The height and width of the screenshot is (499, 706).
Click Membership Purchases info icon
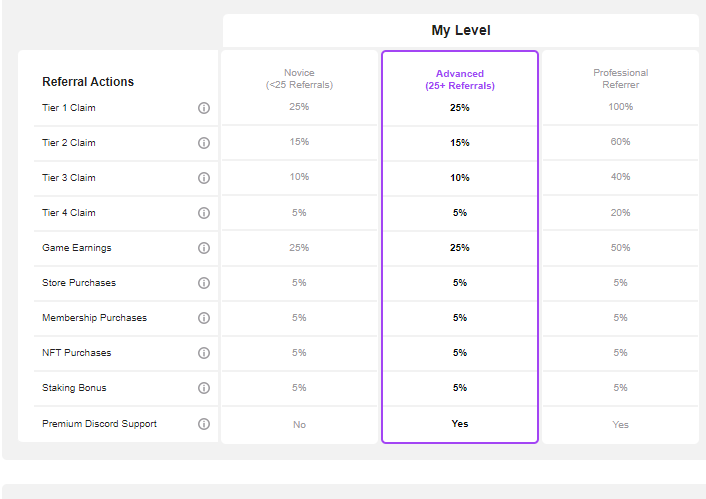[x=204, y=318]
